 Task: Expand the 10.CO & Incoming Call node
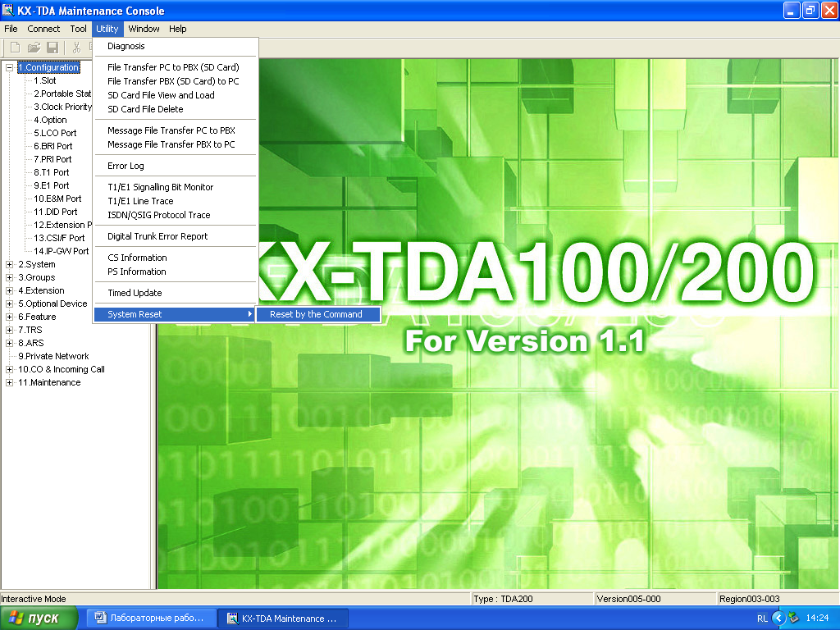pyautogui.click(x=9, y=370)
